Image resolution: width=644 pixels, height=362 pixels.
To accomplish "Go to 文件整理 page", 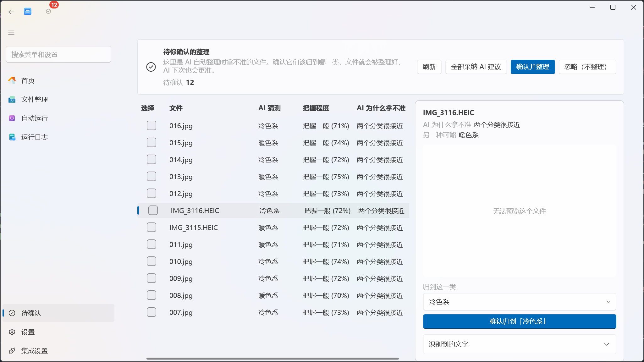I will click(58, 99).
